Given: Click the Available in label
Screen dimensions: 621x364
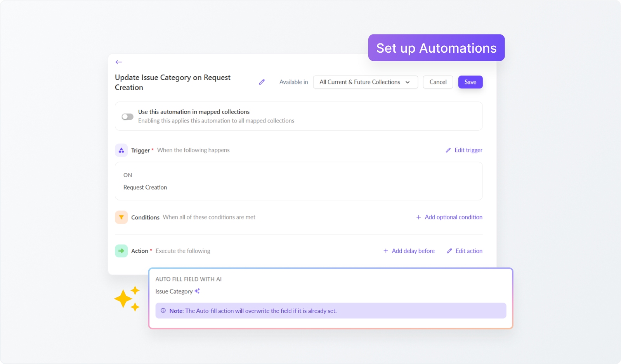Looking at the screenshot, I should point(294,82).
